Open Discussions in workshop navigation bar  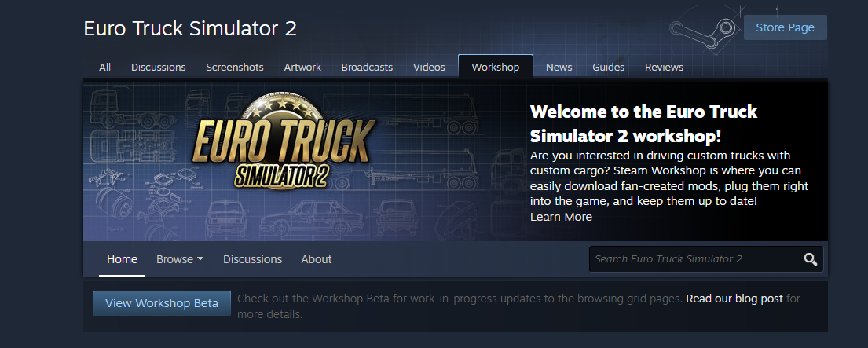coord(252,259)
